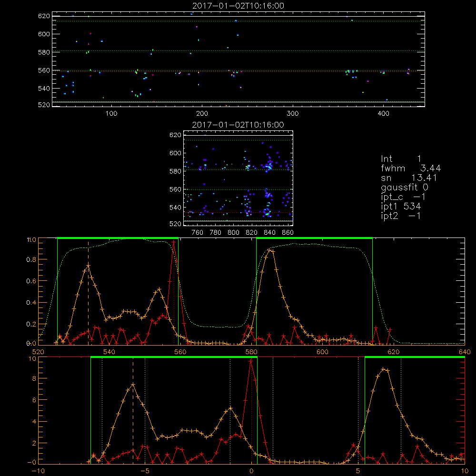The width and height of the screenshot is (476, 476).
Task: Click y-axis label 4 on bottom plot
Action: point(34,422)
